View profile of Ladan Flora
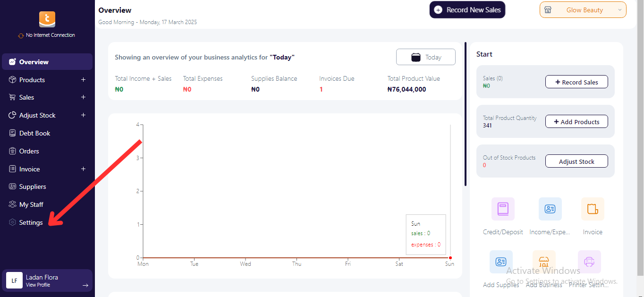This screenshot has height=297, width=644. [47, 281]
